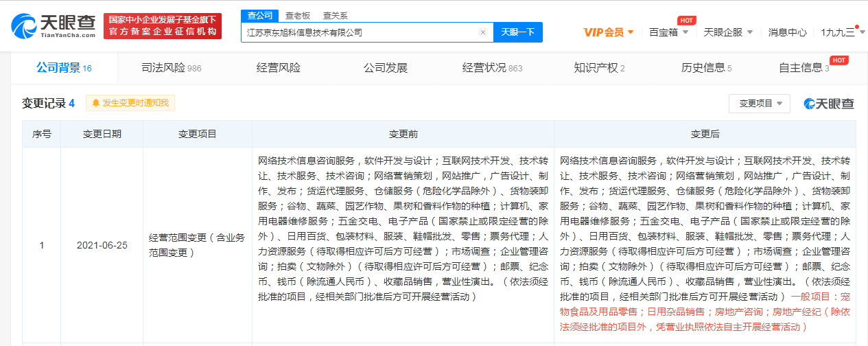The image size is (868, 346).
Task: Open the VIP会员 dropdown
Action: point(609,32)
